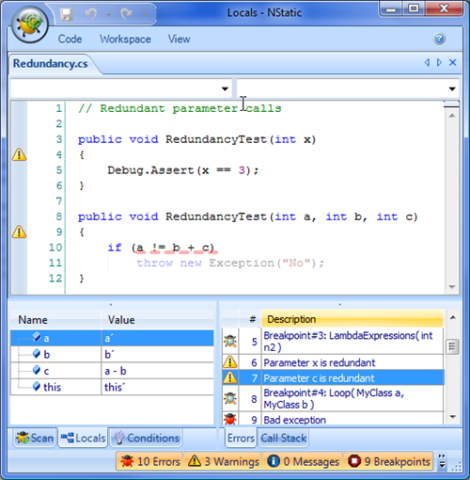Click the Value column header in Locals
Screen dimensions: 470x480
click(158, 320)
